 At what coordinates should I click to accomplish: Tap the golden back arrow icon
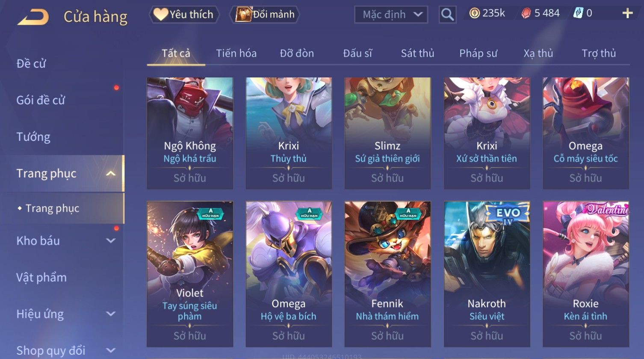[33, 17]
